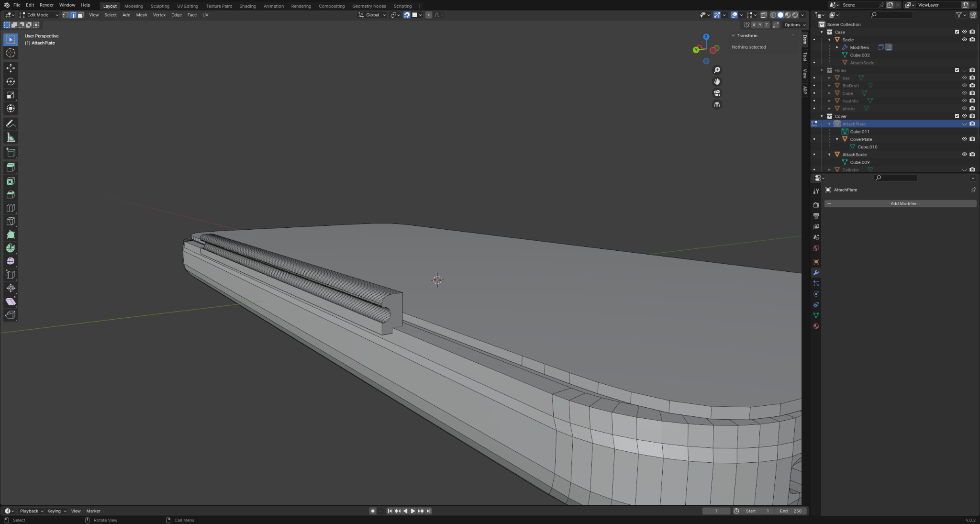Open the Edit Mode dropdown
This screenshot has height=524, width=980.
click(39, 15)
